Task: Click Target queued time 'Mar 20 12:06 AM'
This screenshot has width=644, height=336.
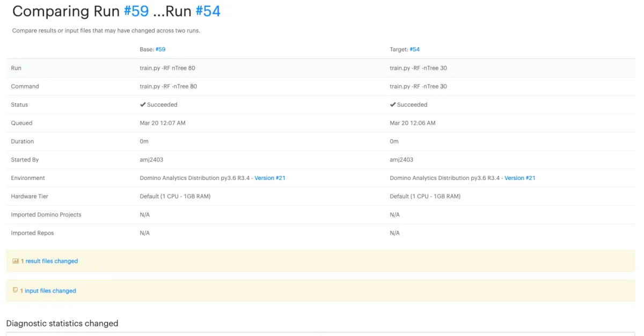Action: 413,123
